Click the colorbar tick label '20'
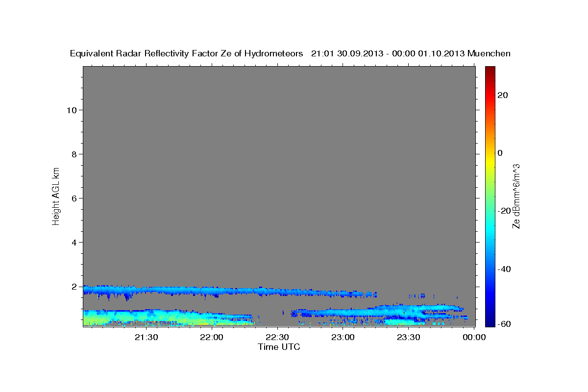This screenshot has height=392, width=588. coord(503,95)
